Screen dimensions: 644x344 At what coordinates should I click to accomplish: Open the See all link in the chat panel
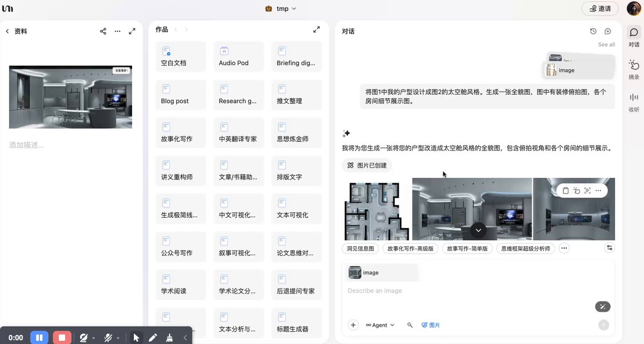point(606,44)
